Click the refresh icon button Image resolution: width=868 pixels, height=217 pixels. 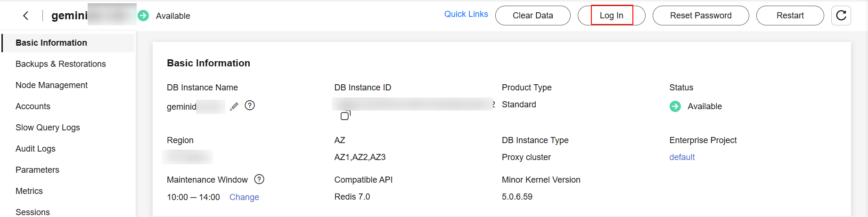point(841,16)
